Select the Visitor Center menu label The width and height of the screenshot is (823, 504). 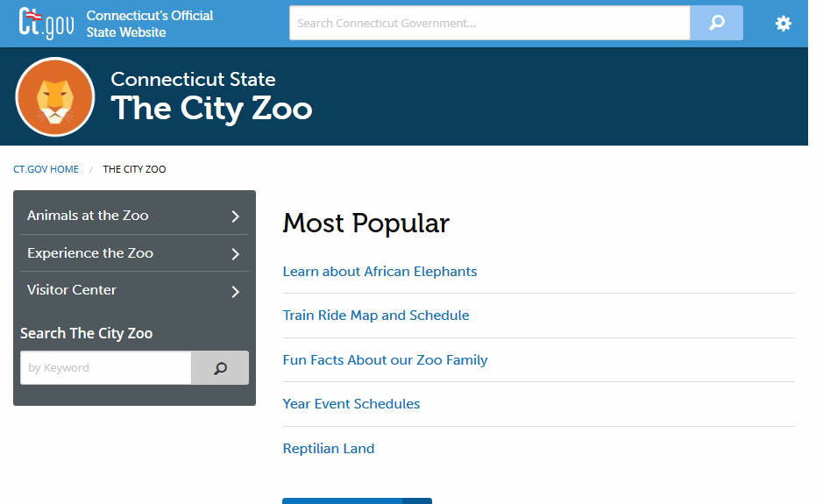tap(72, 290)
